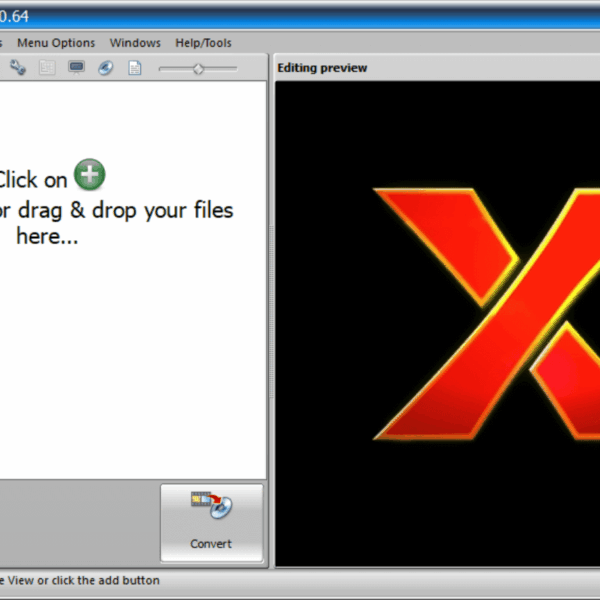The width and height of the screenshot is (600, 600).
Task: Click the grayed-out list view icon
Action: (x=47, y=68)
